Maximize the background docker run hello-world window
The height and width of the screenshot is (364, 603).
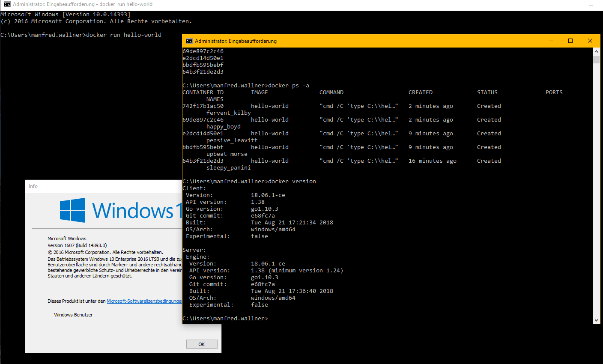[591, 4]
